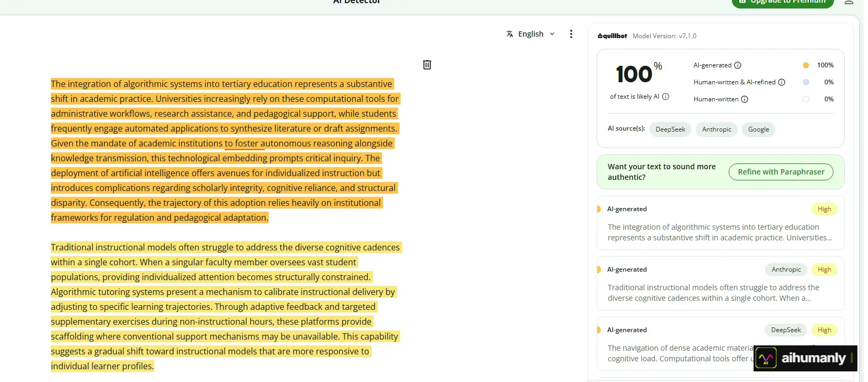The width and height of the screenshot is (868, 382).
Task: Open the three-dot more options menu
Action: pyautogui.click(x=571, y=34)
